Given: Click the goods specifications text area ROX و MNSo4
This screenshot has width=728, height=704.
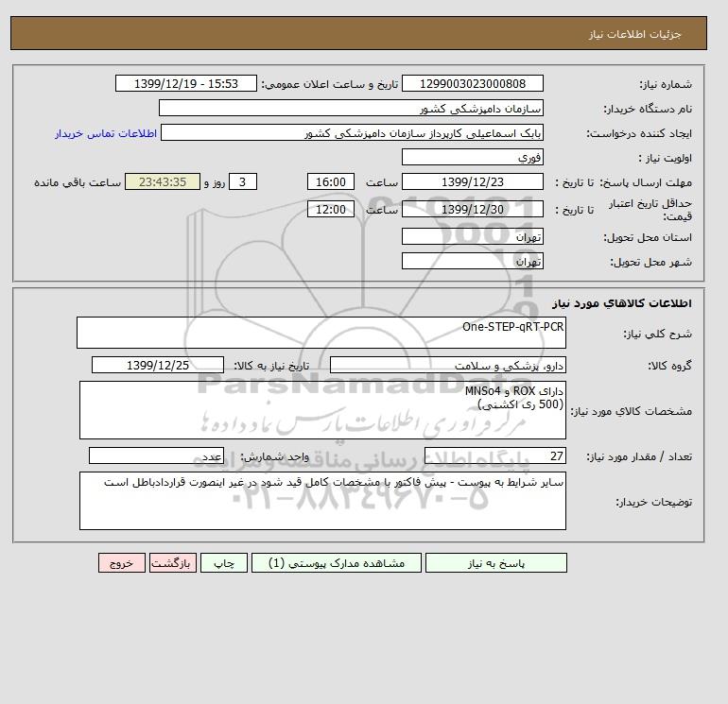Looking at the screenshot, I should (322, 410).
